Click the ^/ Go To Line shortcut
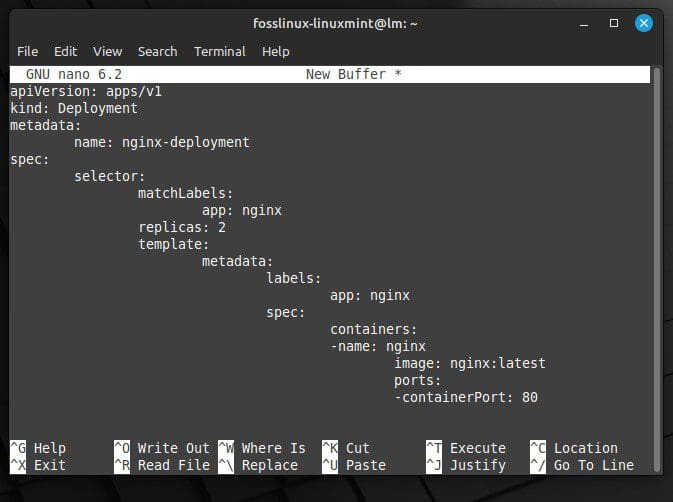Viewport: 673px width, 502px height. click(582, 465)
